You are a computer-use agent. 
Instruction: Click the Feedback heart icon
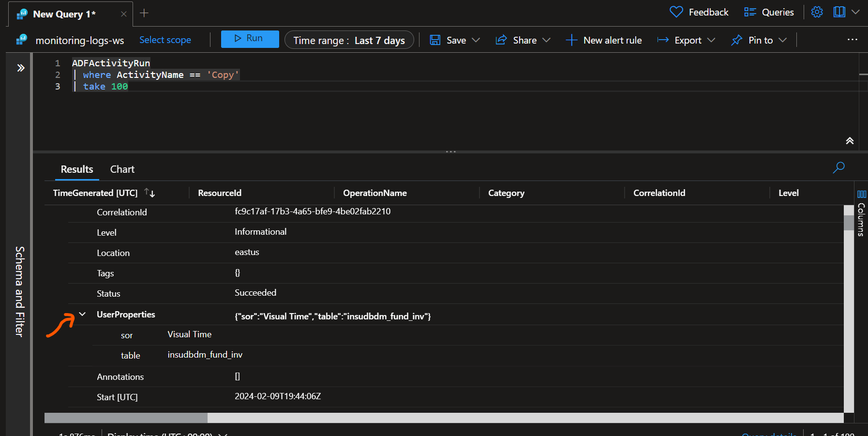[675, 12]
